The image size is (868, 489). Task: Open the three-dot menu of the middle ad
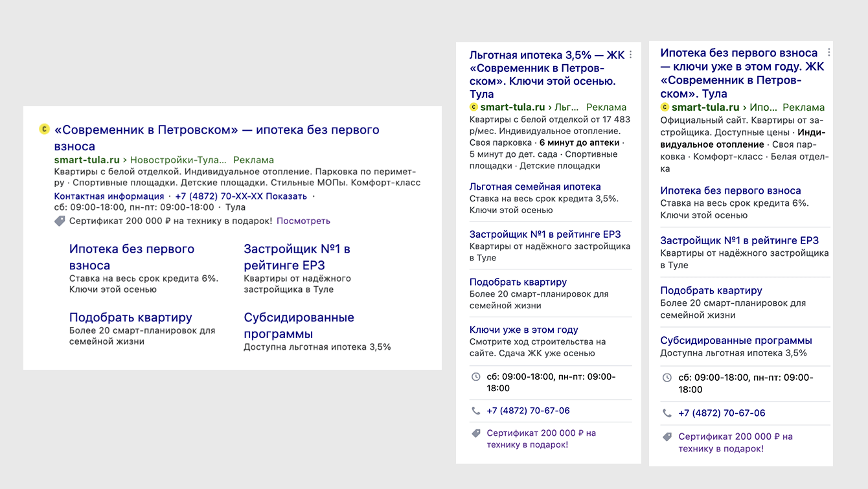pyautogui.click(x=631, y=55)
